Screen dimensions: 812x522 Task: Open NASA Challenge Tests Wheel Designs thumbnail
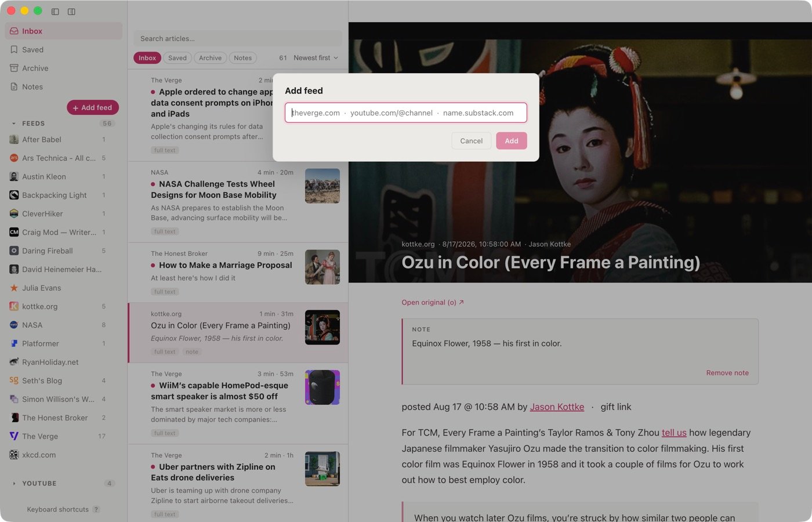322,186
